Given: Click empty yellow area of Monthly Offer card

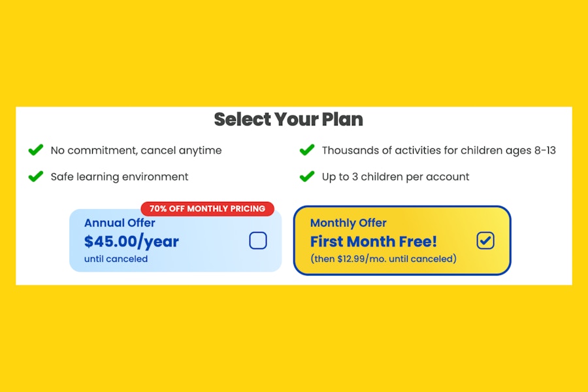Looking at the screenshot, I should pos(431,222).
